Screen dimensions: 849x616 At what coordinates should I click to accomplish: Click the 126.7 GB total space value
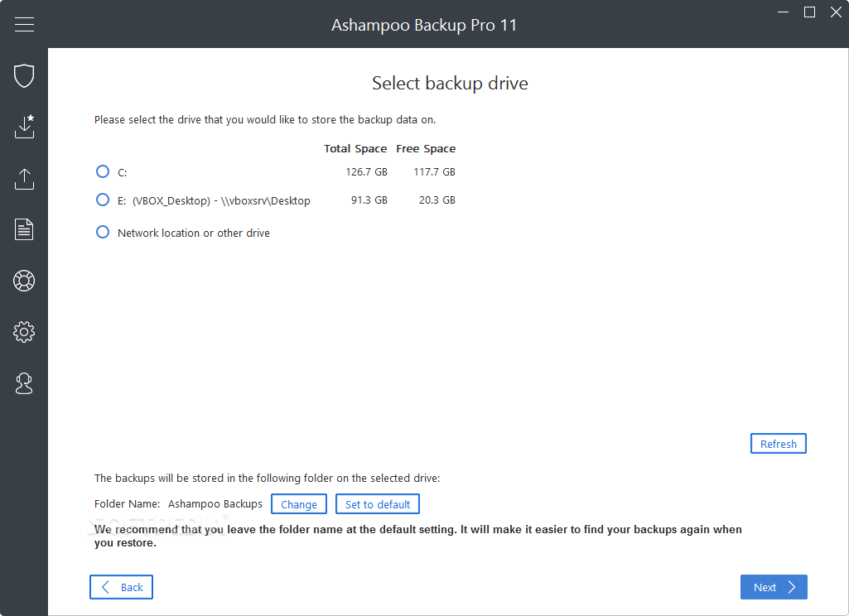[x=367, y=172]
